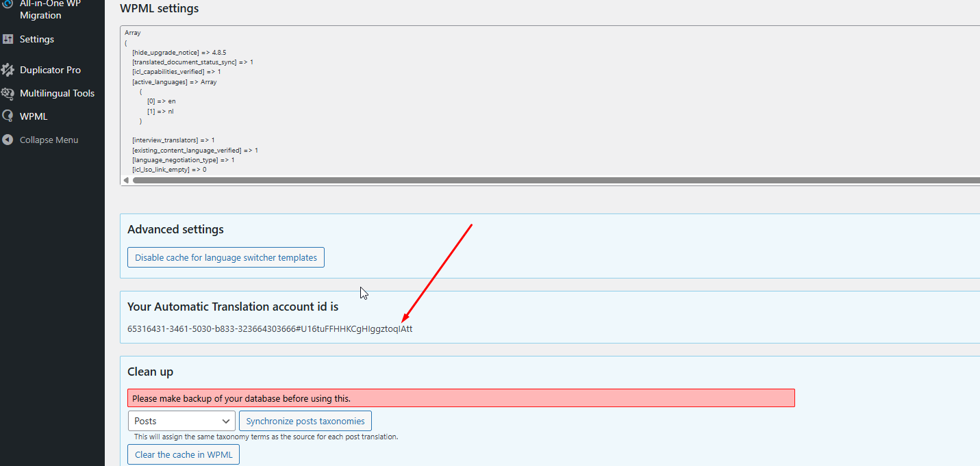The width and height of the screenshot is (980, 466).
Task: Click the Automatic Translation account id text
Action: tap(270, 328)
